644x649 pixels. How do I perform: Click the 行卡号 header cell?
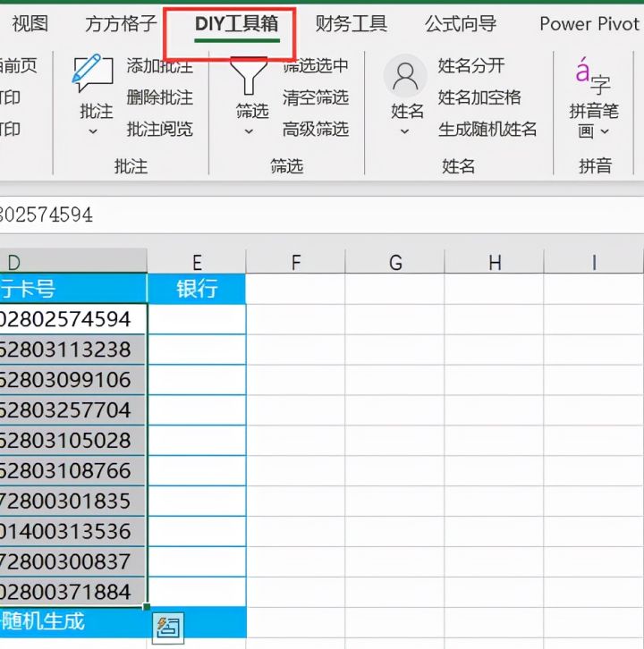[73, 289]
